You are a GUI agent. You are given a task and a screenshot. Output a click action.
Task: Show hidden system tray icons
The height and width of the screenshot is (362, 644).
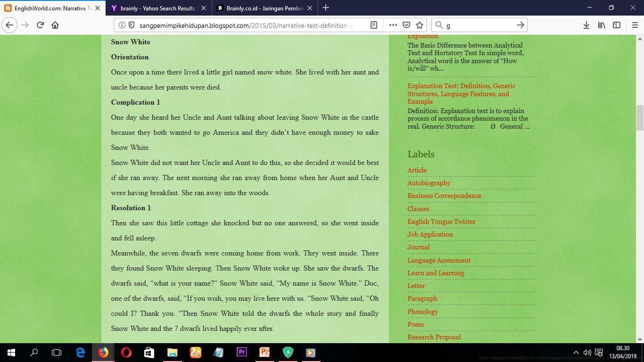pyautogui.click(x=576, y=353)
